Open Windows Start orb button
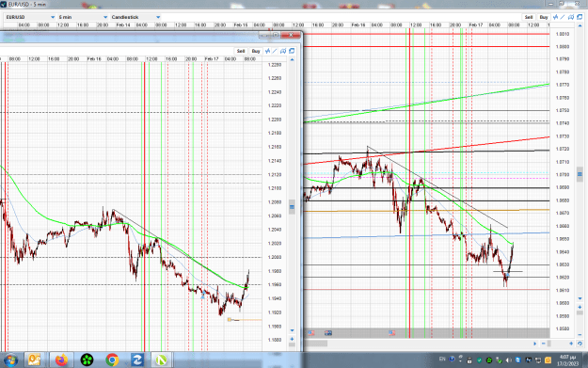 [x=10, y=360]
